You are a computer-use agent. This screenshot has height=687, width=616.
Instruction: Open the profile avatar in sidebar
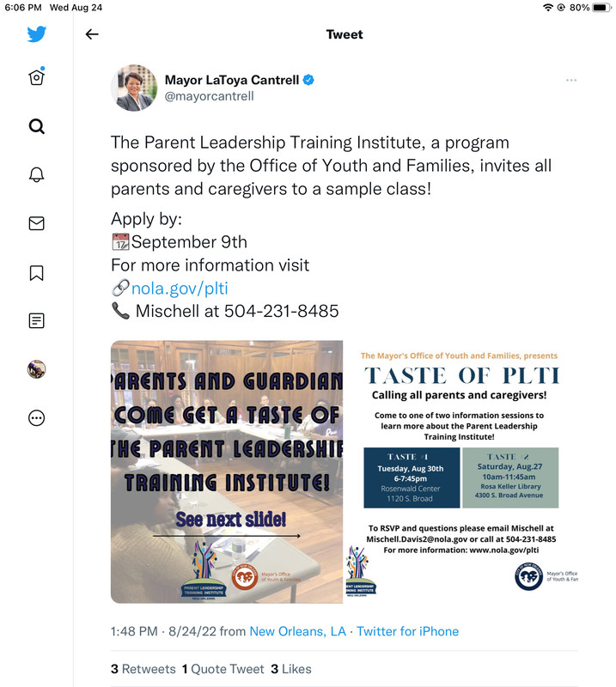click(x=37, y=369)
